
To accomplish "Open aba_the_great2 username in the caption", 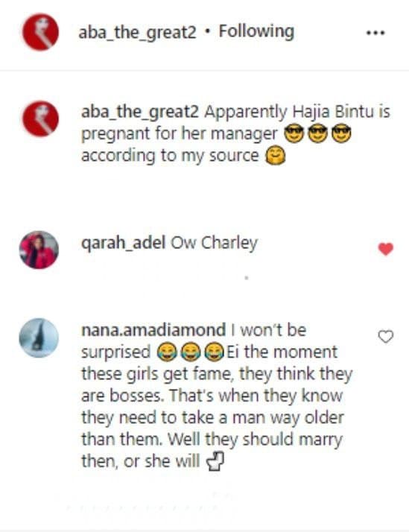I will (x=140, y=112).
